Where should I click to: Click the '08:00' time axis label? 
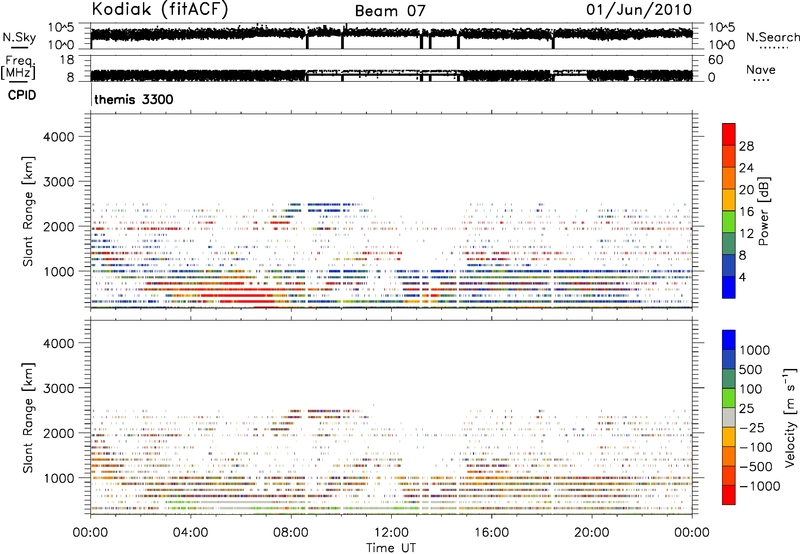coord(291,533)
